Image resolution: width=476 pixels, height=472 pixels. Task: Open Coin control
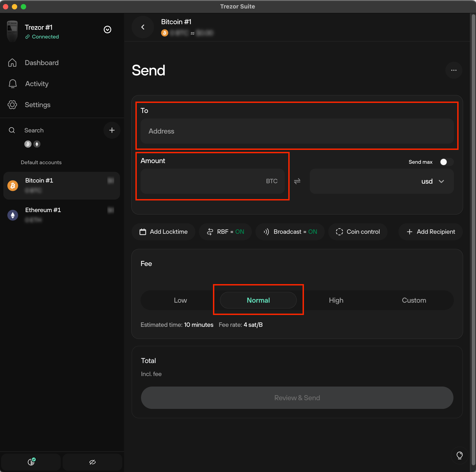[358, 232]
